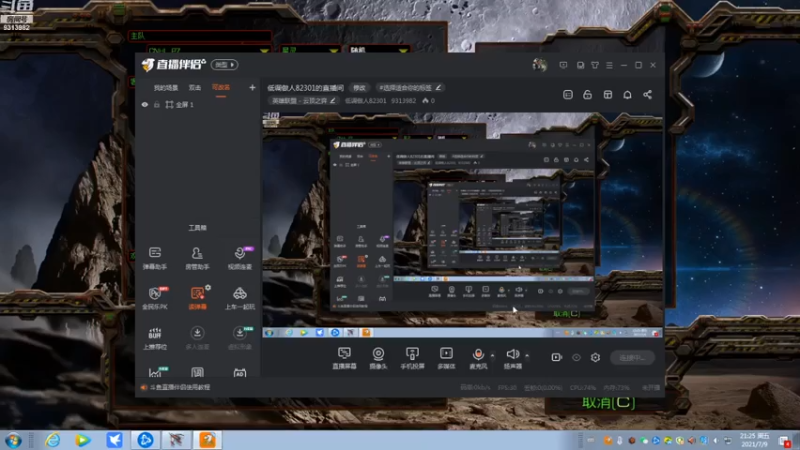The image size is (800, 450).
Task: Toggle preview eye icon near settings gear
Action: 576,357
